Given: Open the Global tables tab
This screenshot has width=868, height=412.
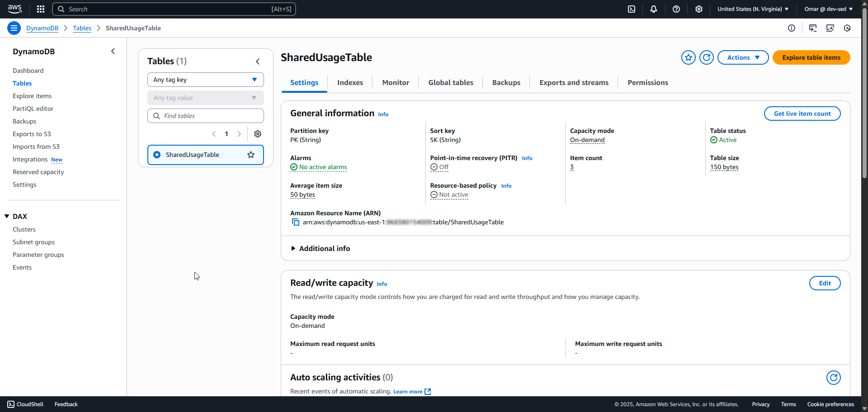Looking at the screenshot, I should point(451,82).
